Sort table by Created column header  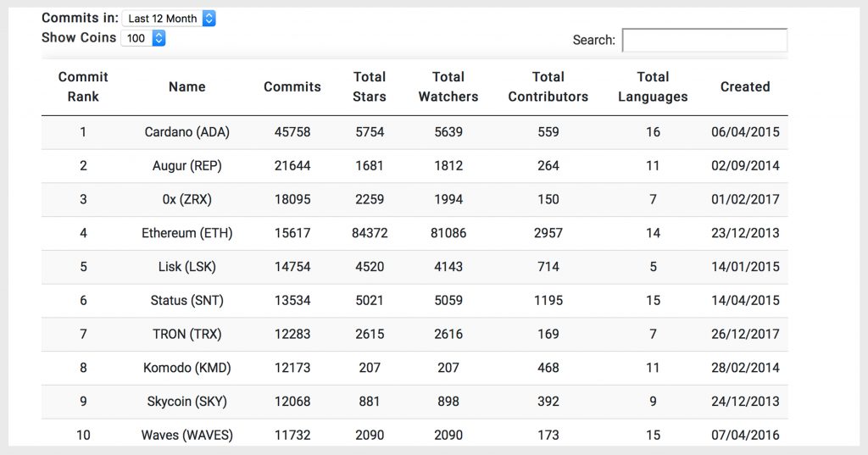[745, 87]
